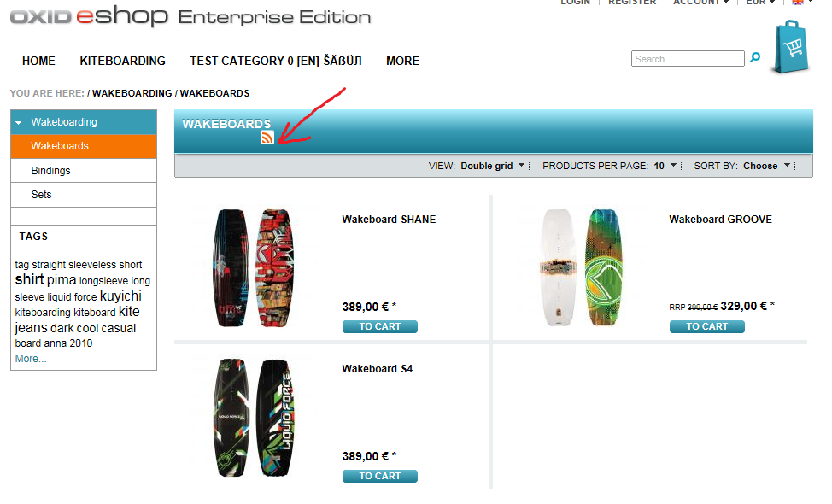Add Wakeboard SHANE to cart

(379, 326)
